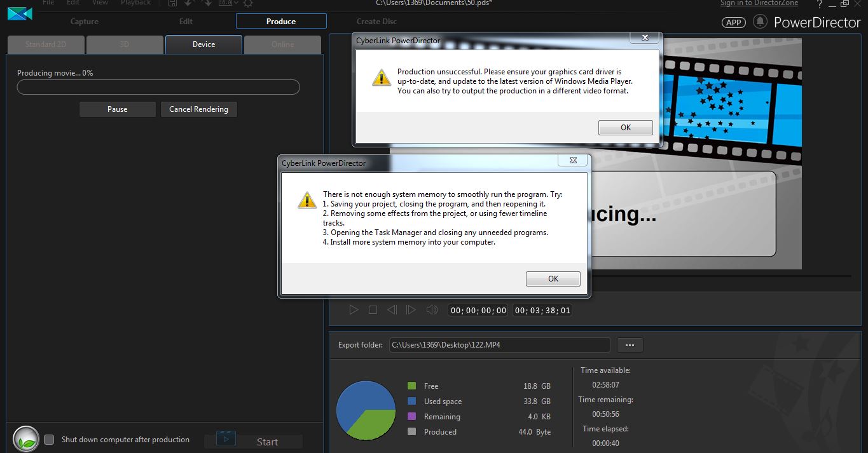This screenshot has width=868, height=453.
Task: Click the blue Used space color swatch
Action: 411,401
